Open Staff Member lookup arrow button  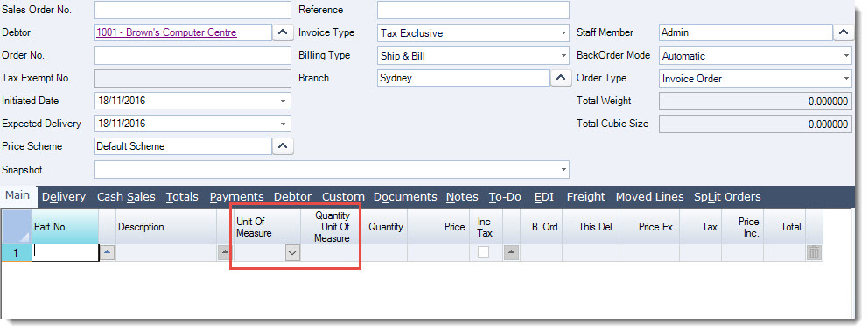[843, 32]
